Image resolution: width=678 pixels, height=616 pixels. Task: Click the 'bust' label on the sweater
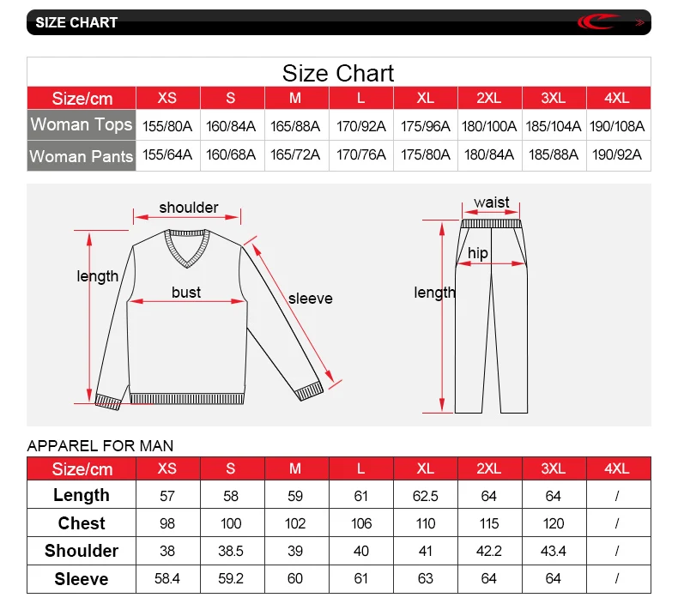pos(186,293)
